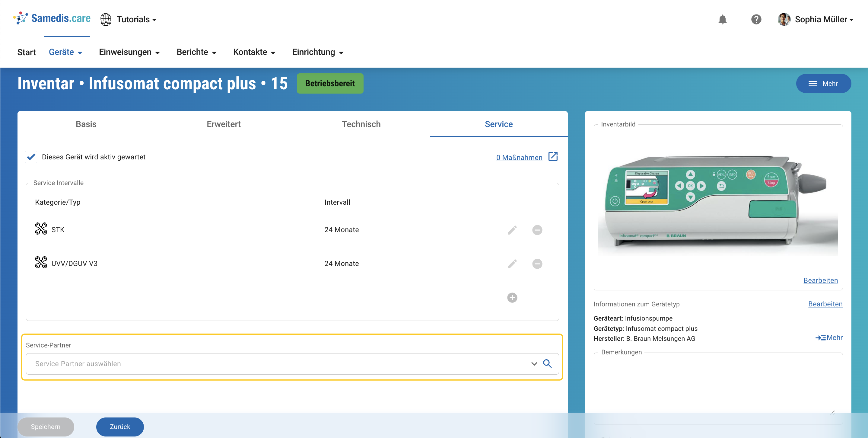Expand the Tutorials dropdown

click(x=136, y=20)
